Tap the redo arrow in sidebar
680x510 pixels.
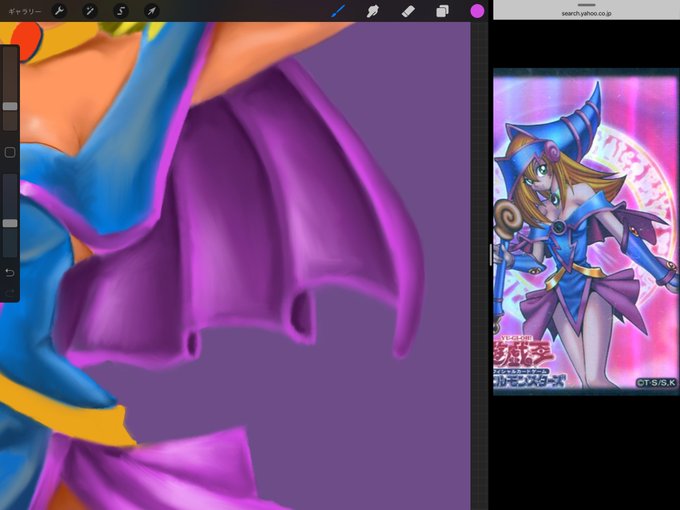(10, 293)
